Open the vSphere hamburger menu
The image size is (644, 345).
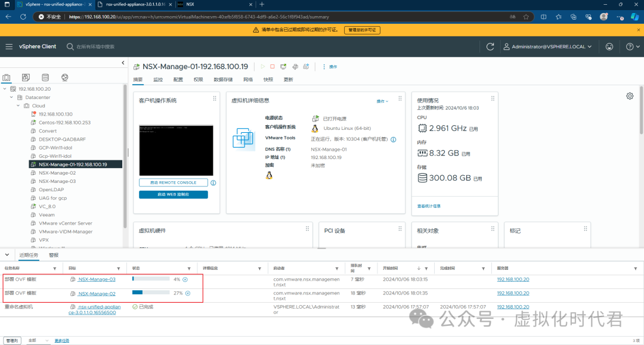pyautogui.click(x=9, y=46)
